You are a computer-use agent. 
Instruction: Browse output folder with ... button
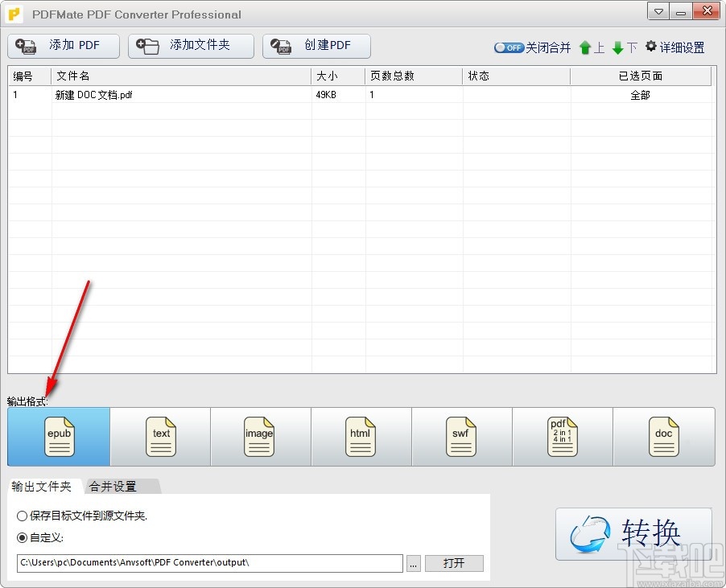[x=414, y=564]
